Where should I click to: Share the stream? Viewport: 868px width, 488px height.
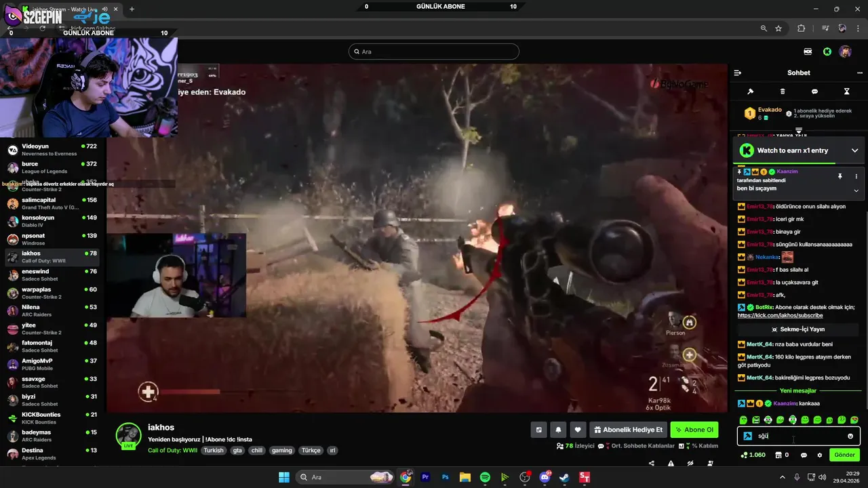coord(652,464)
